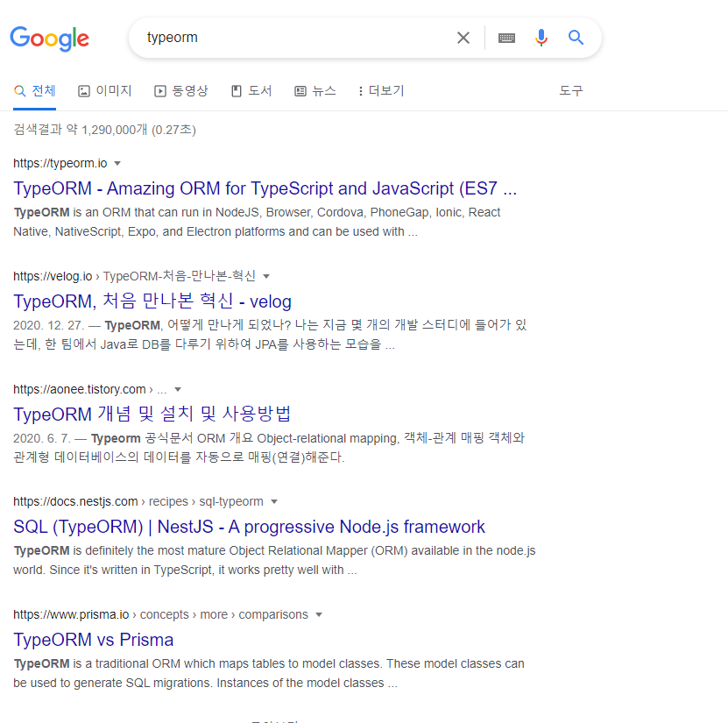Open the on-screen keyboard input tool
728x723 pixels.
tap(506, 38)
